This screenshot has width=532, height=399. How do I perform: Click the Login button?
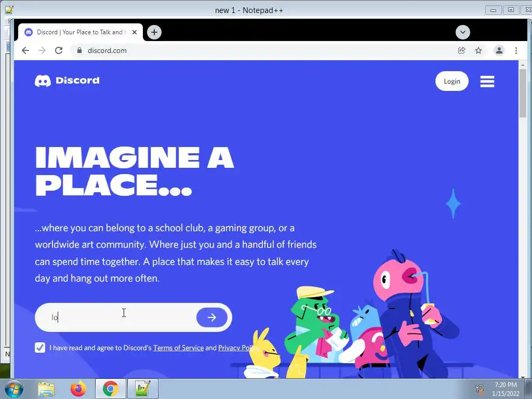pyautogui.click(x=452, y=81)
